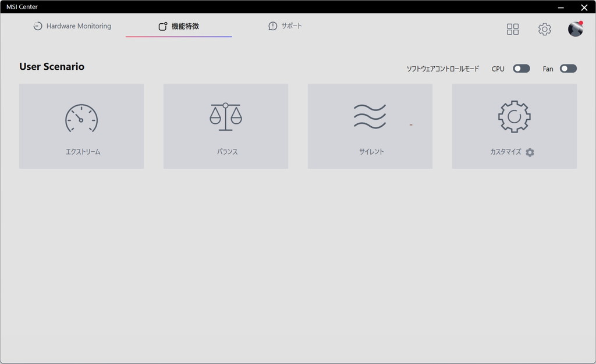Click the サポート exclamation bubble icon
This screenshot has width=596, height=364.
pos(272,26)
